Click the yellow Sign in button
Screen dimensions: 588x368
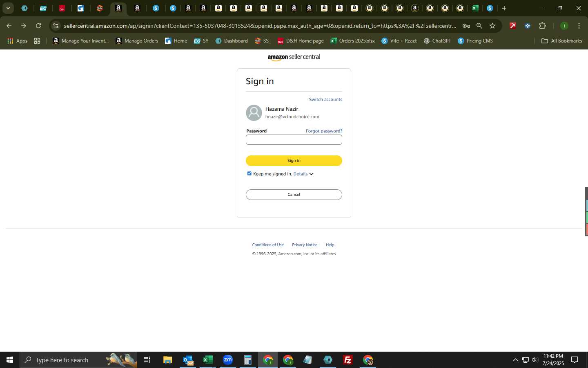[x=294, y=161]
